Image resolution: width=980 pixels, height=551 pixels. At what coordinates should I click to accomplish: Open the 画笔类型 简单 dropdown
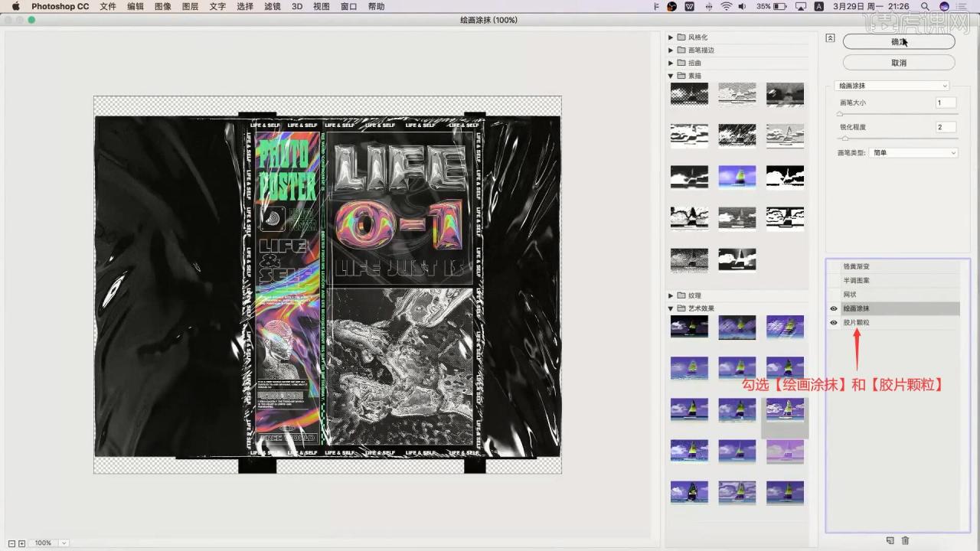coord(913,153)
